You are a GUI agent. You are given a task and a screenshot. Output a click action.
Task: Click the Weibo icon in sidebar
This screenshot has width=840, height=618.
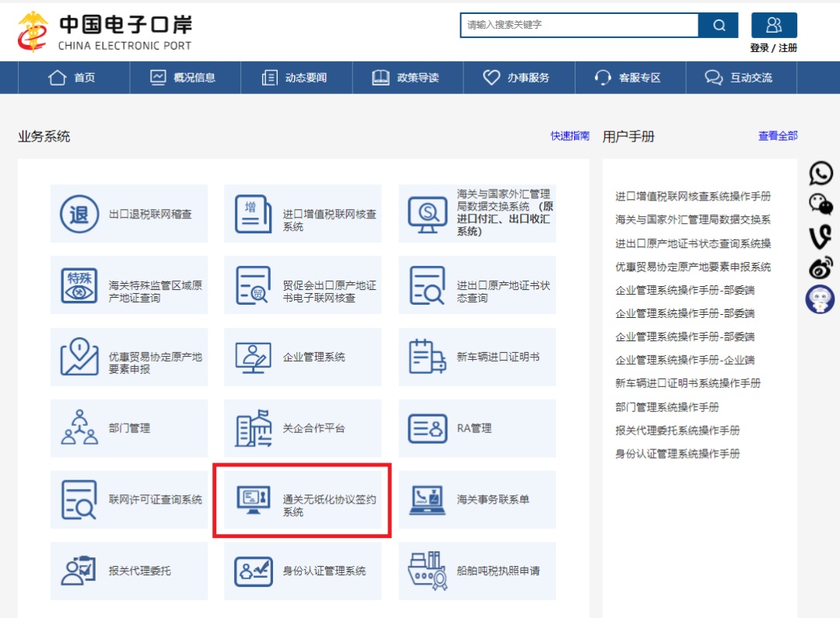tap(821, 267)
